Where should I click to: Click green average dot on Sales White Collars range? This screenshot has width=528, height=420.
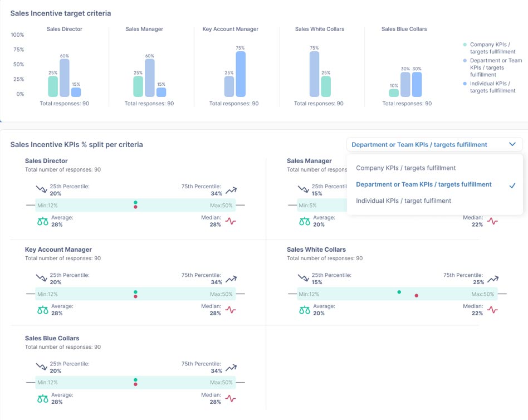[x=399, y=291]
